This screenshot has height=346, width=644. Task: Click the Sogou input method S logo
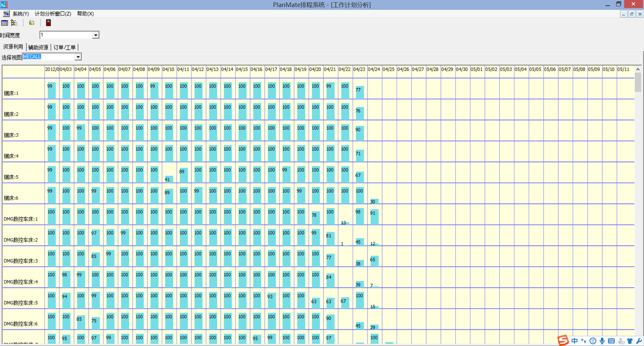tap(563, 340)
